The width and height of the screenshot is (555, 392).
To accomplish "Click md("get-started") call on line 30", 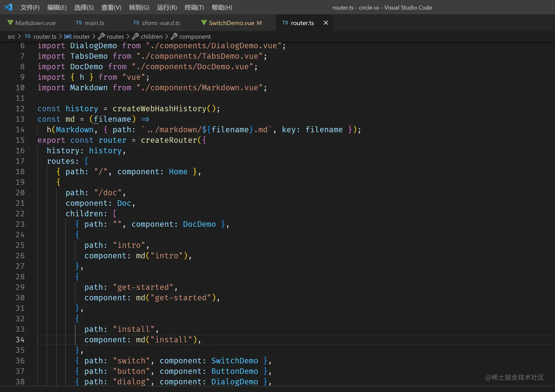I will 176,298.
